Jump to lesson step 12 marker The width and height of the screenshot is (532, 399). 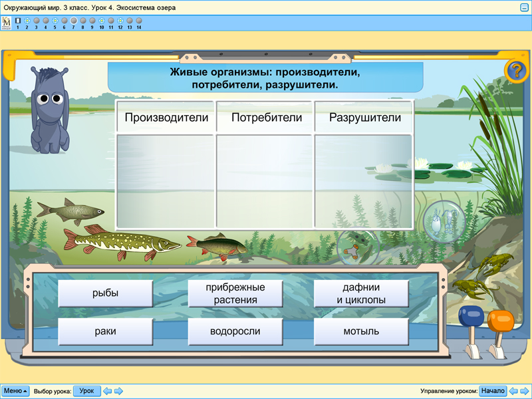(120, 21)
